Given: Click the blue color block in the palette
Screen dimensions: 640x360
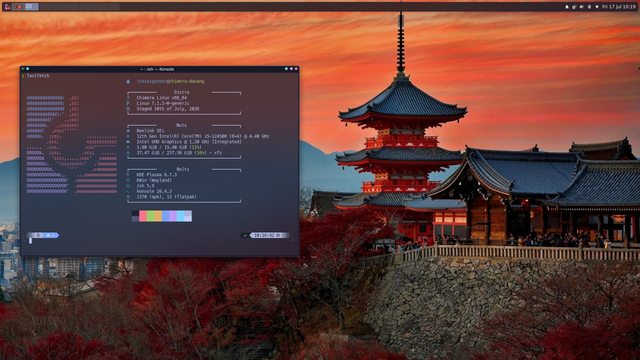Looking at the screenshot, I should point(166,216).
